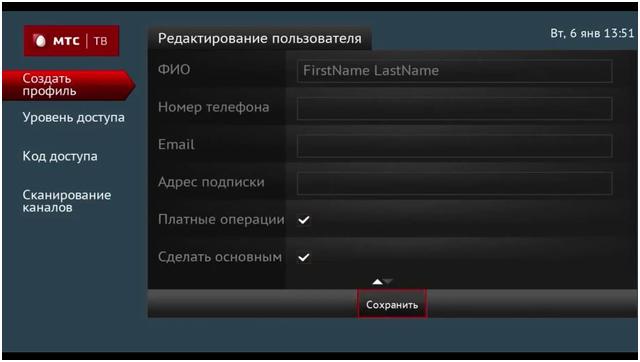640x362 pixels.
Task: Open Уровень доступа section
Action: 73,118
